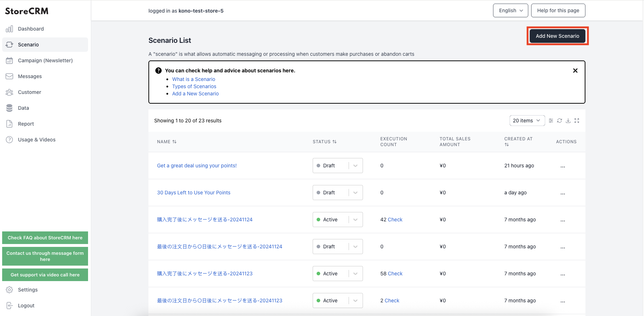Open 'Get a great deal using your points!' scenario
The image size is (644, 316).
[197, 166]
